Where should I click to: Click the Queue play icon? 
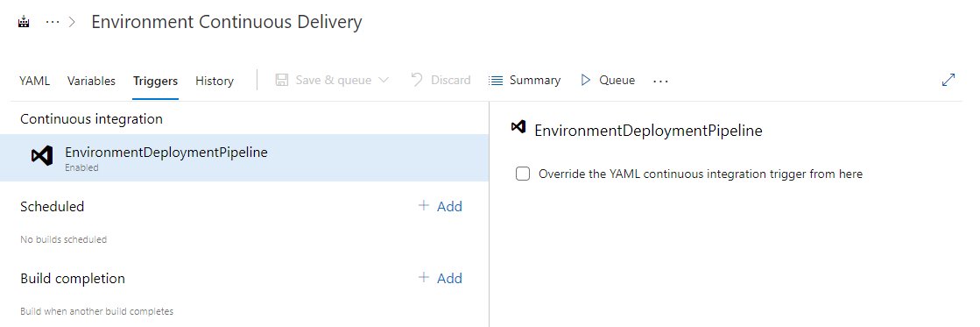(x=586, y=80)
